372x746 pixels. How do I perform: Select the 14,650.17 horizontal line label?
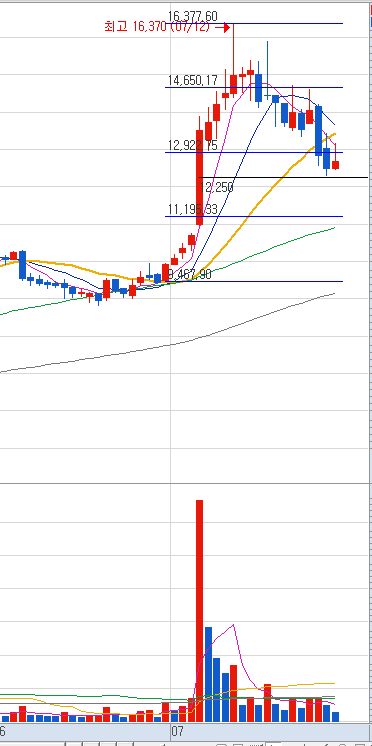[x=192, y=81]
